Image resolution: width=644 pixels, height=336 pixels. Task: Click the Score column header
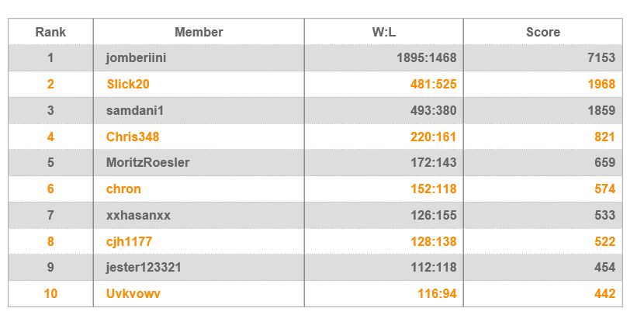(x=543, y=32)
